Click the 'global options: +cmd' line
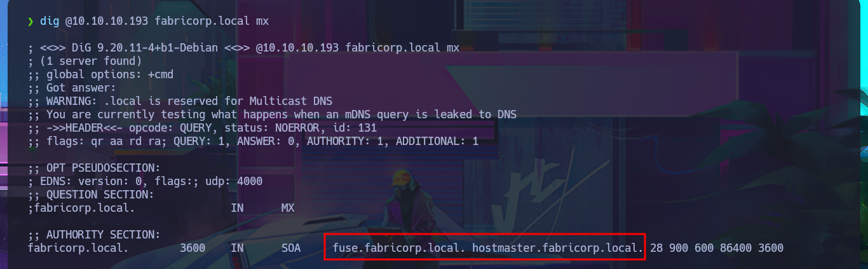Viewport: 868px width, 269px height. (100, 74)
